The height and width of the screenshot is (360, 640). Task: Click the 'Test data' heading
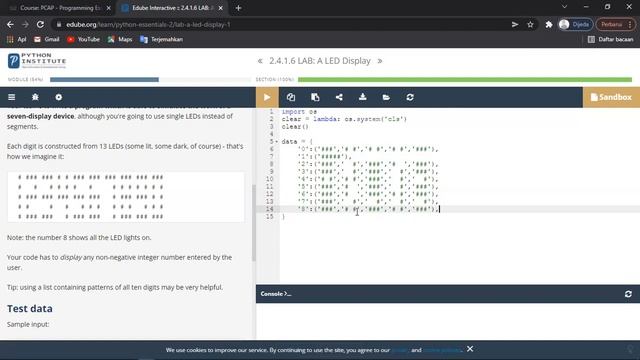coord(29,309)
